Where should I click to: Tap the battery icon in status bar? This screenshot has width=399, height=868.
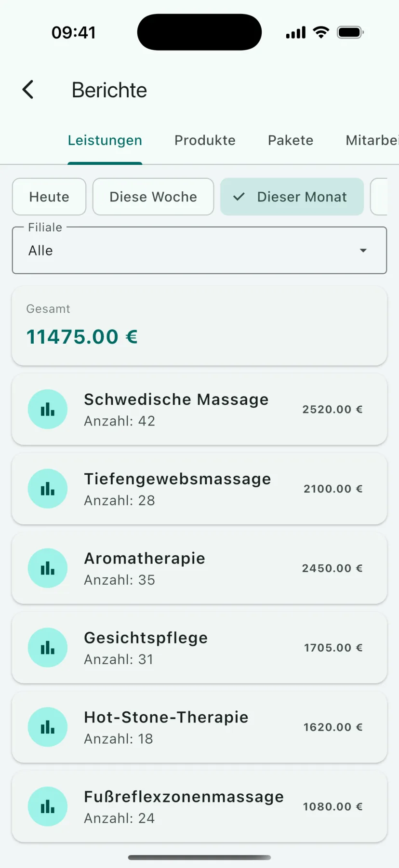(x=350, y=32)
